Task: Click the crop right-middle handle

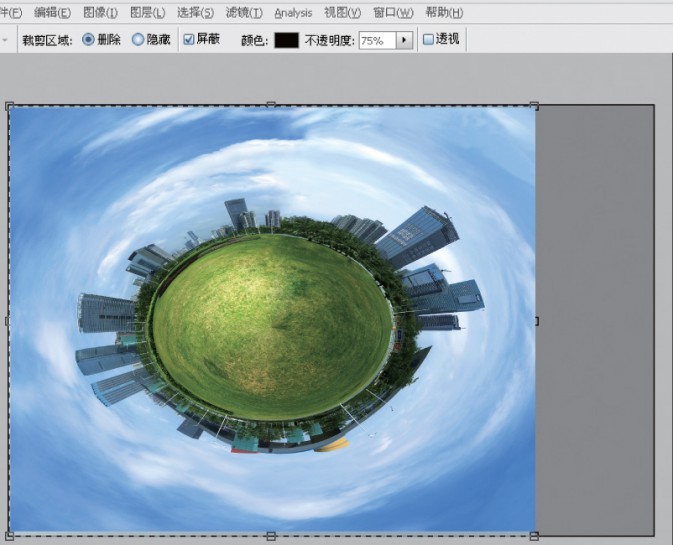Action: (536, 321)
